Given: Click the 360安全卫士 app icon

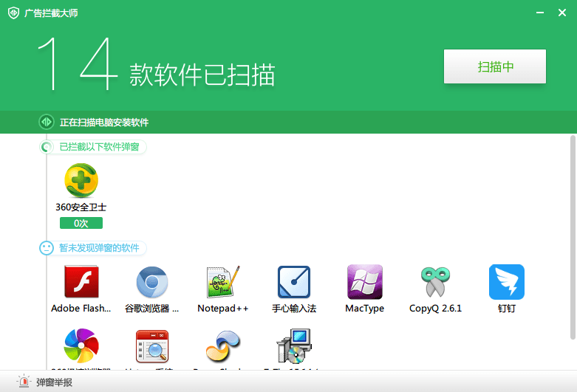Looking at the screenshot, I should tap(81, 180).
